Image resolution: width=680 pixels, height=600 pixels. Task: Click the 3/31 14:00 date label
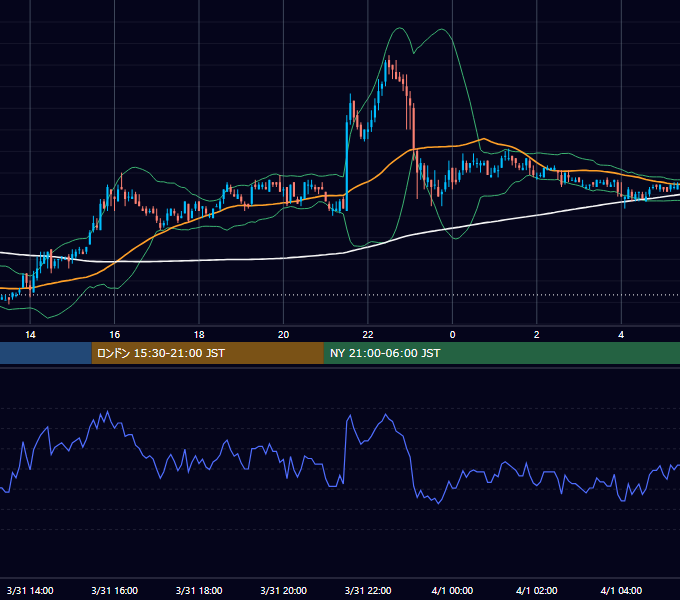point(30,590)
